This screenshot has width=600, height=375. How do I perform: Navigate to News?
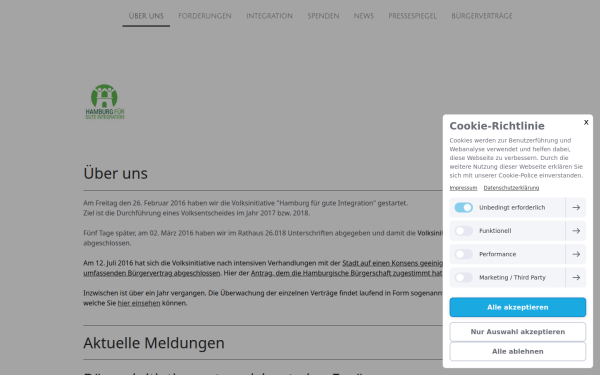[364, 16]
